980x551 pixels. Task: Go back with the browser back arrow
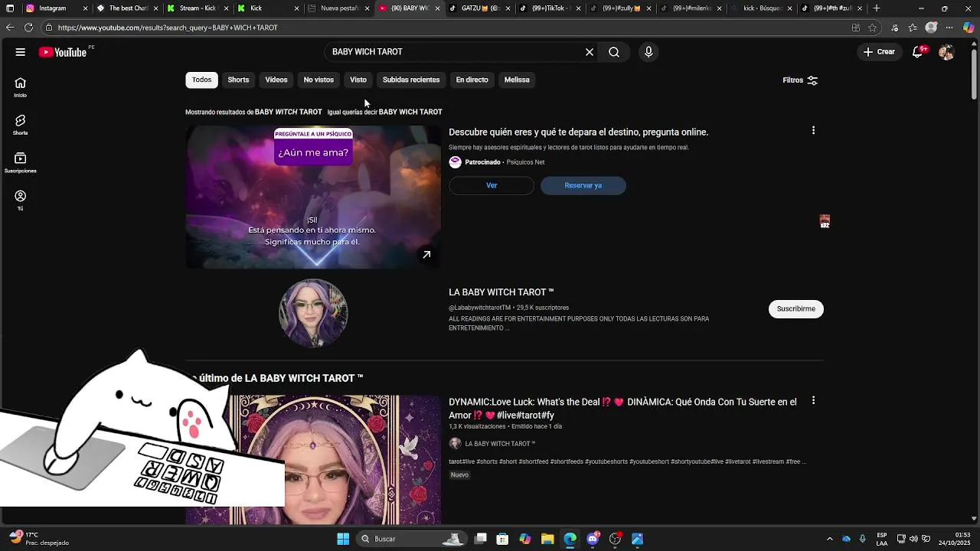tap(9, 28)
